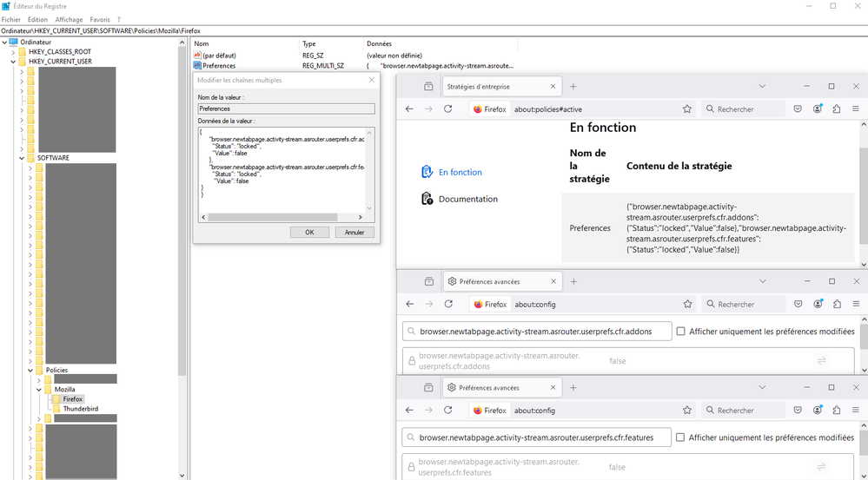This screenshot has height=480, width=868.
Task: Collapse the SOFTWARE registry key
Action: click(23, 158)
